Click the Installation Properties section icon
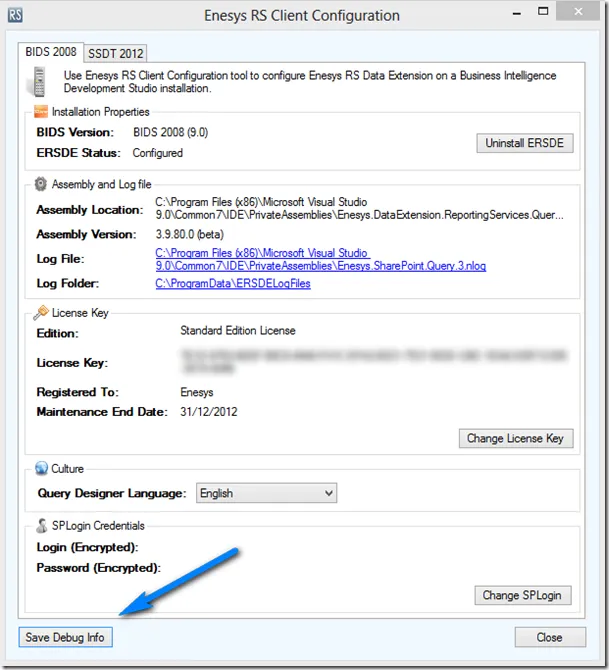The image size is (609, 670). coord(41,112)
